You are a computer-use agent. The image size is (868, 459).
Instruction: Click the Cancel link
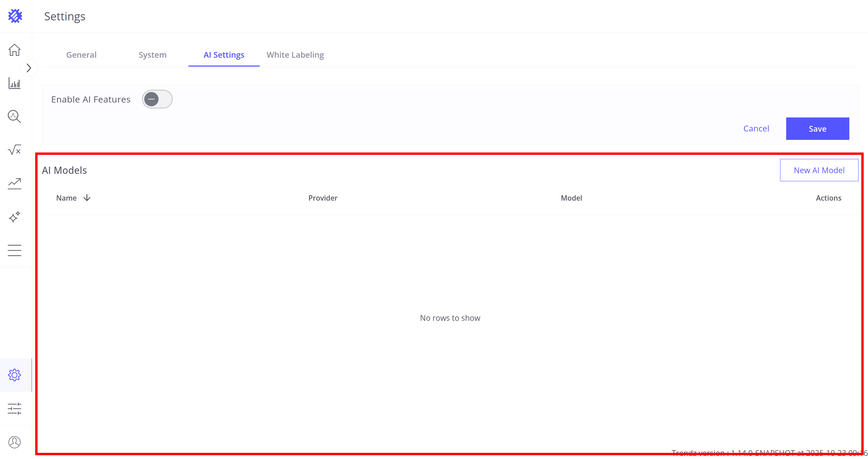(756, 129)
